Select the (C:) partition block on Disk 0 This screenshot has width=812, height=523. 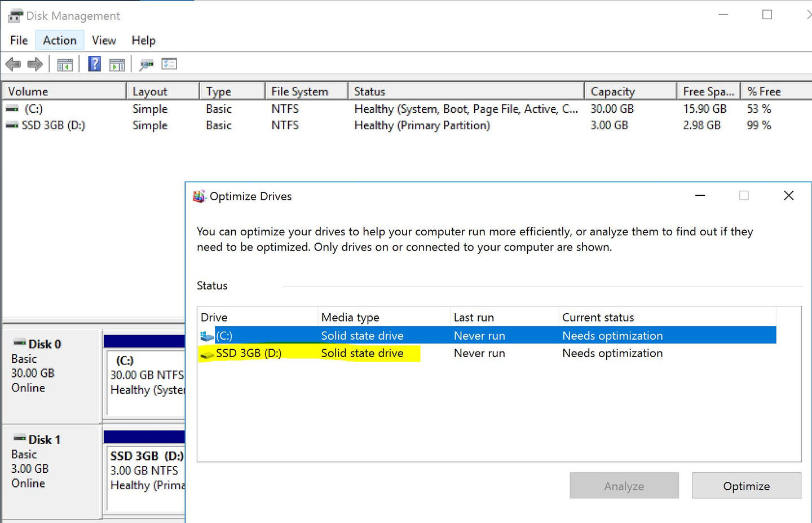coord(146,383)
